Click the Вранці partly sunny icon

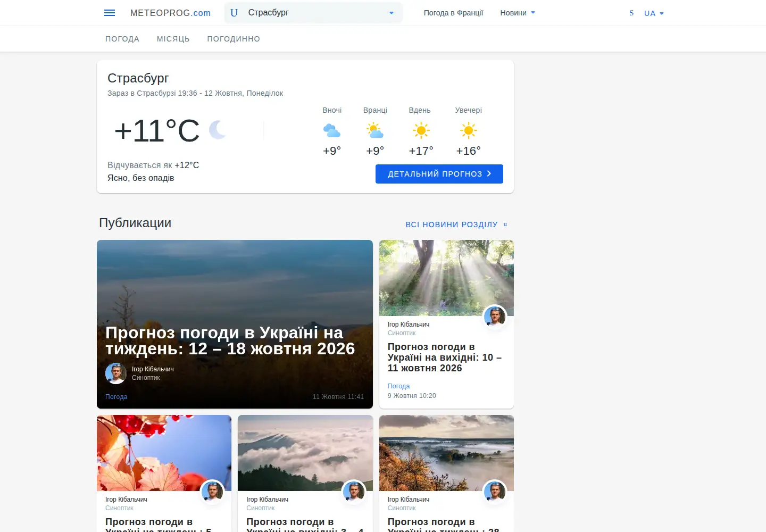point(375,130)
